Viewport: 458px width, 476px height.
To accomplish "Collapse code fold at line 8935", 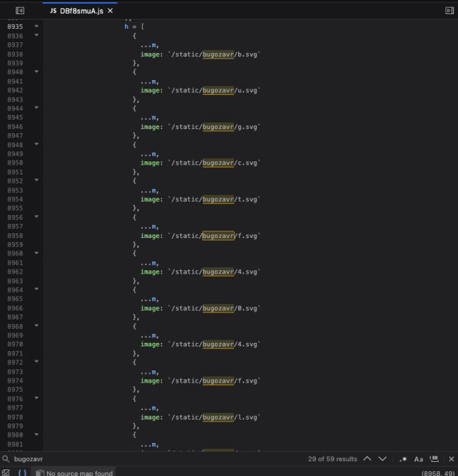I will (36, 26).
